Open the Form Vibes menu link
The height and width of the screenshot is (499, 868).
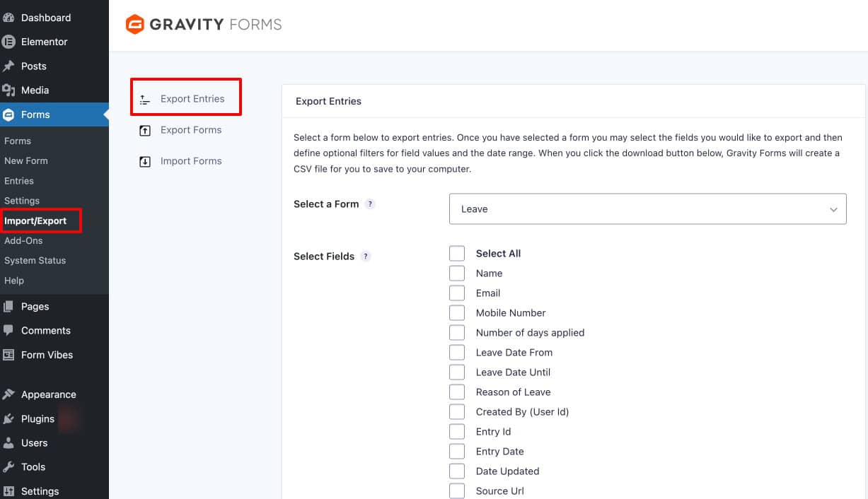click(x=47, y=355)
